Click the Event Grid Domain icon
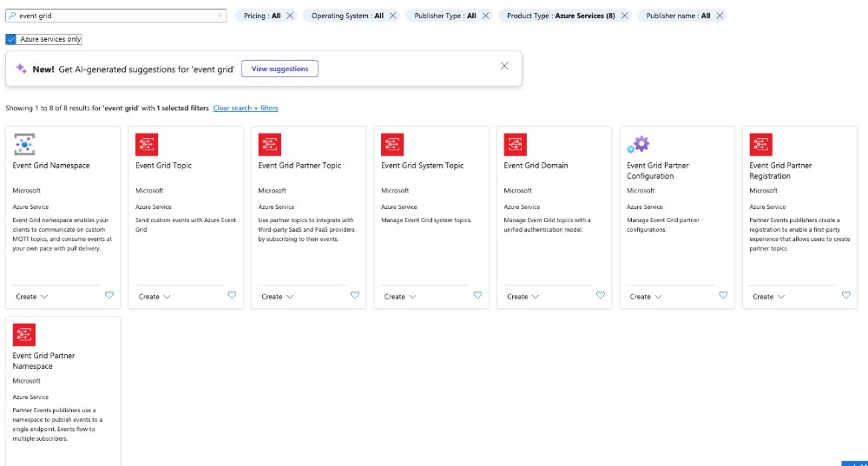Screen dimensions: 868x466 516,144
